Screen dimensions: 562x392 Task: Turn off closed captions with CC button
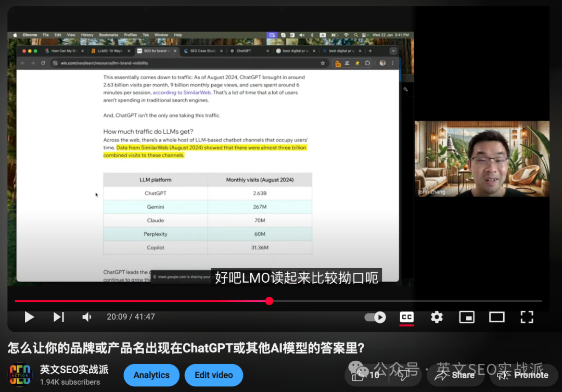pos(407,317)
